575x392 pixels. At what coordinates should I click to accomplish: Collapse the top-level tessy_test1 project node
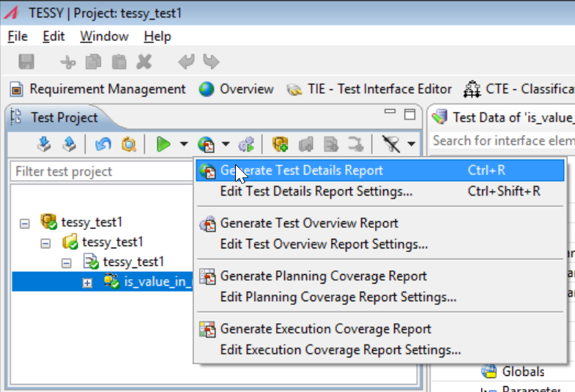click(25, 223)
